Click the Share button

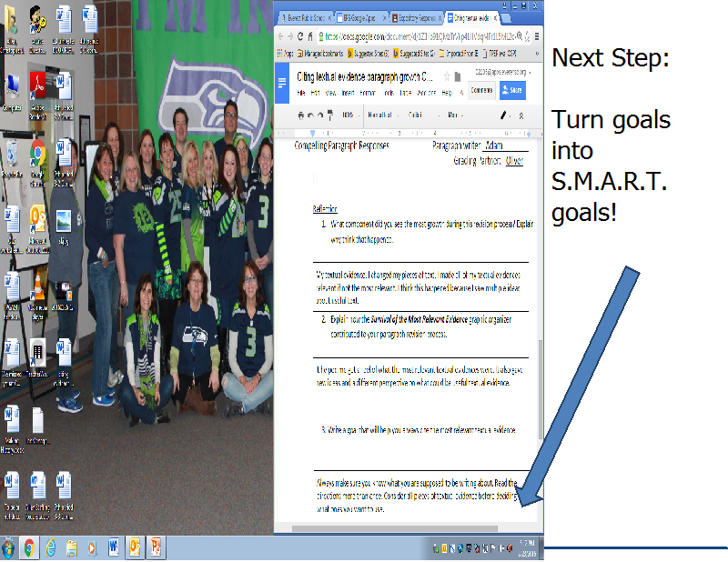512,90
